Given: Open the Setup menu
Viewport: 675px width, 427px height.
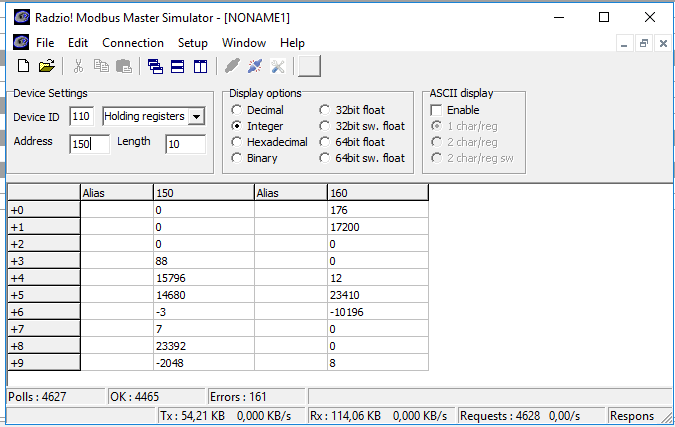Looking at the screenshot, I should coord(192,43).
